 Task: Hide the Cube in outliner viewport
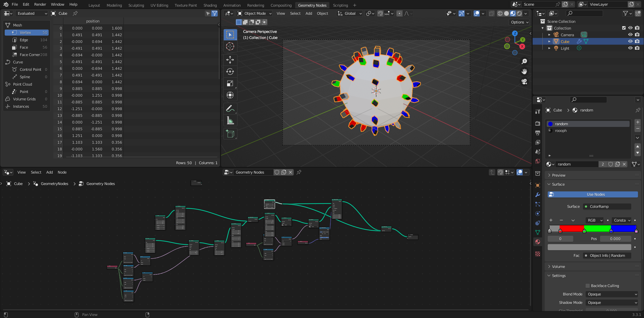630,42
